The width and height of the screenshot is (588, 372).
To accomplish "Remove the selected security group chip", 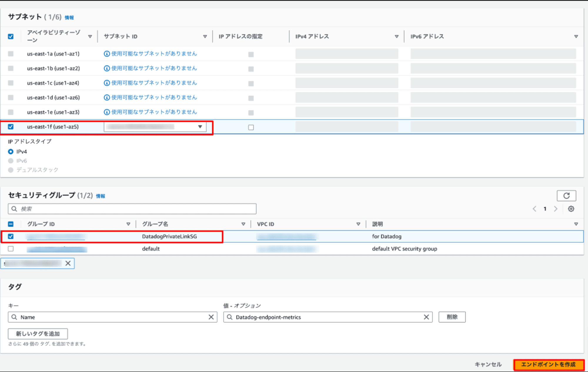I will click(68, 263).
